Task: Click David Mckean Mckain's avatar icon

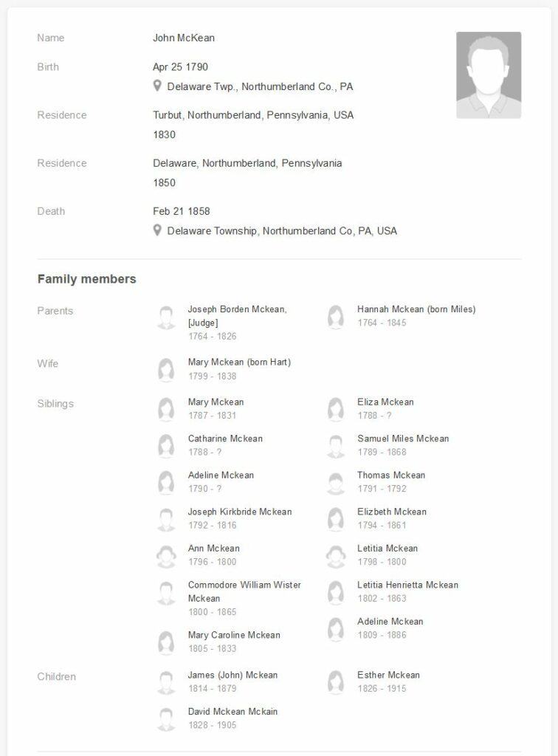Action: click(166, 718)
